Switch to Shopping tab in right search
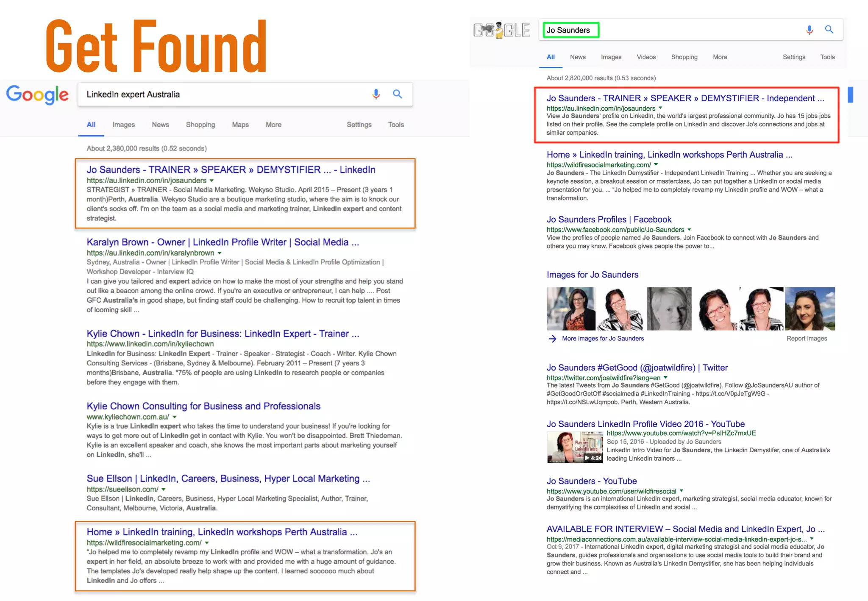 [x=684, y=57]
